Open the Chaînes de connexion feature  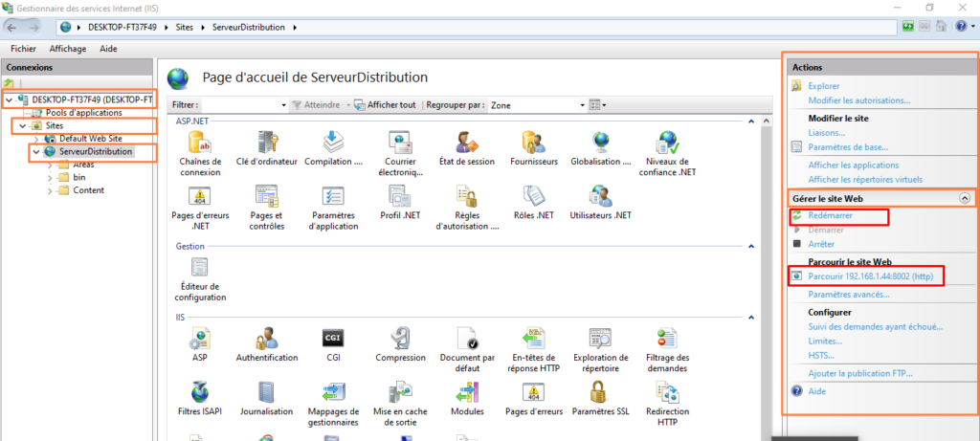point(200,143)
